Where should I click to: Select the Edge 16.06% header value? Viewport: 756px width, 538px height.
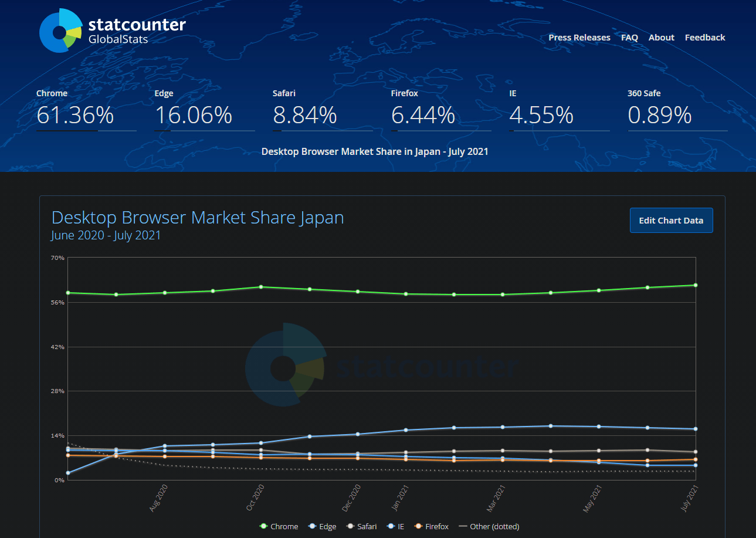click(194, 115)
